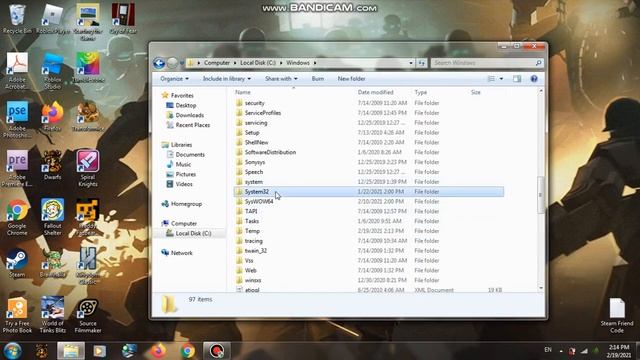Viewport: 640px width, 360px height.
Task: Launch the Roblox Studio desktop shortcut
Action: [x=53, y=71]
